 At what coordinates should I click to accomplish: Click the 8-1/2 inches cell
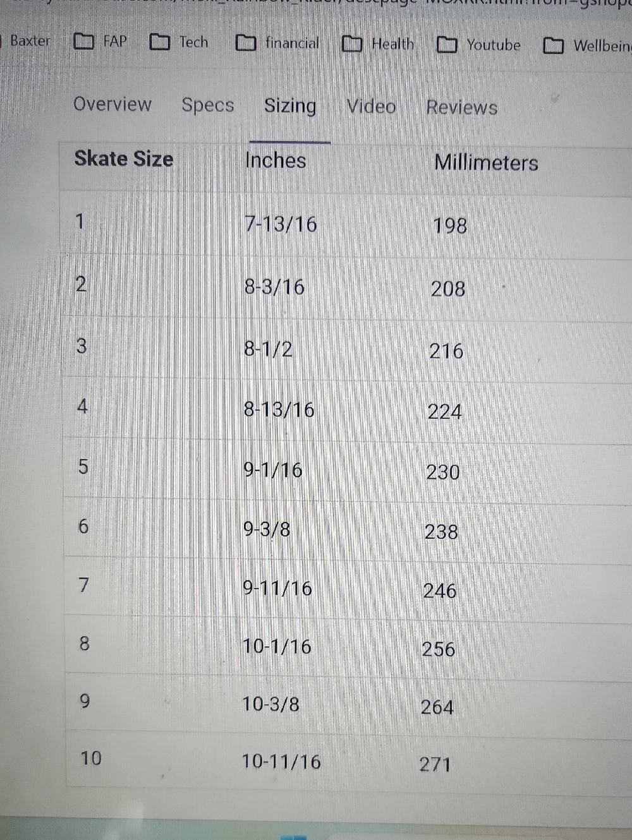coord(268,349)
